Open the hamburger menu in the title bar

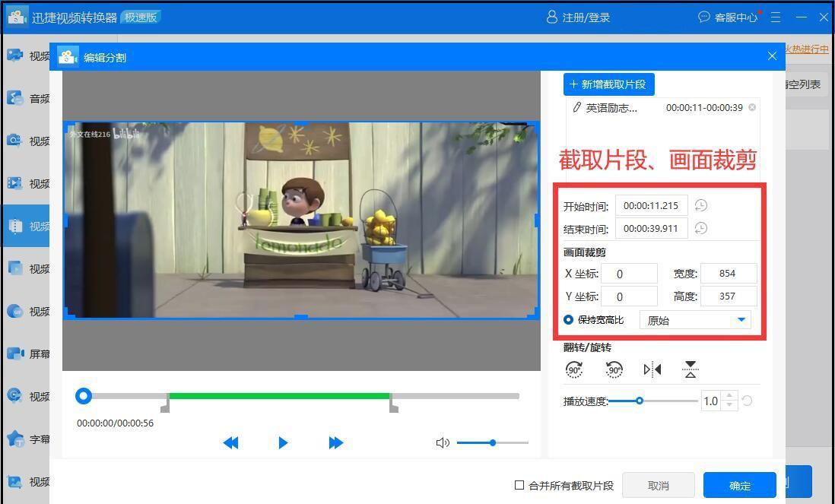pos(776,17)
